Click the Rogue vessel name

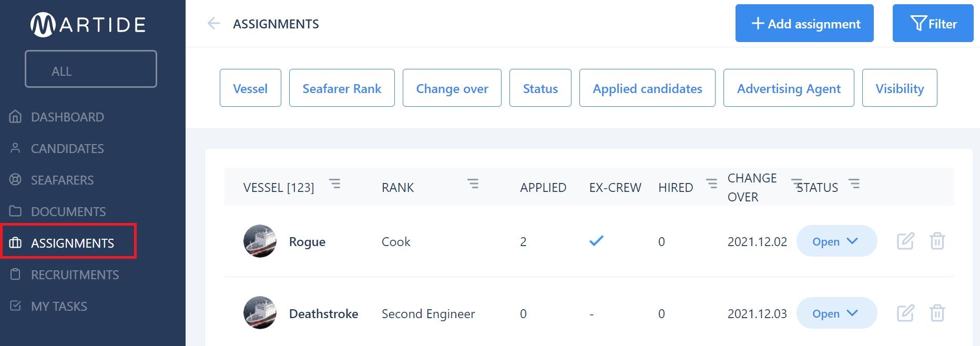click(307, 242)
